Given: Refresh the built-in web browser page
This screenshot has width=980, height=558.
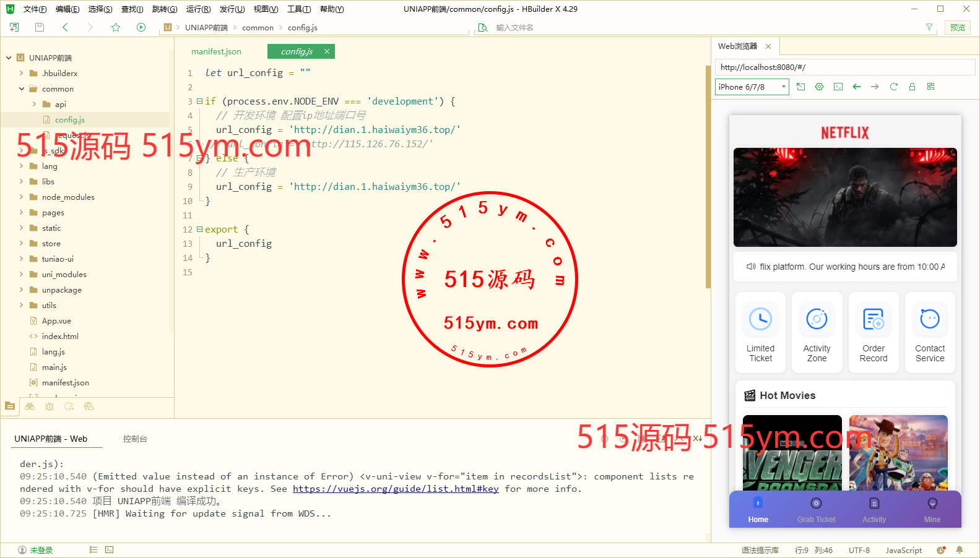Looking at the screenshot, I should [893, 87].
